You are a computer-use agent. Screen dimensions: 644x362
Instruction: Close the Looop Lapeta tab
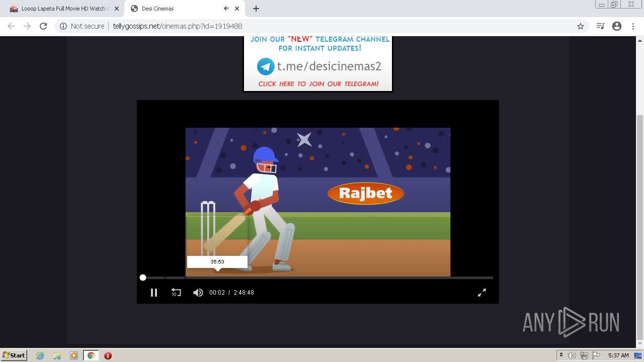point(117,9)
